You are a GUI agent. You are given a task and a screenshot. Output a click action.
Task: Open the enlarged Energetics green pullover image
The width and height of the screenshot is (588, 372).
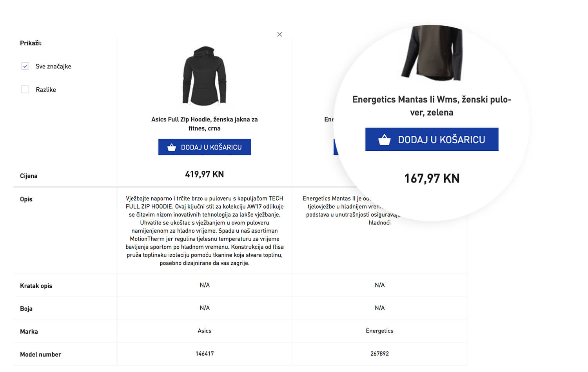tap(432, 52)
